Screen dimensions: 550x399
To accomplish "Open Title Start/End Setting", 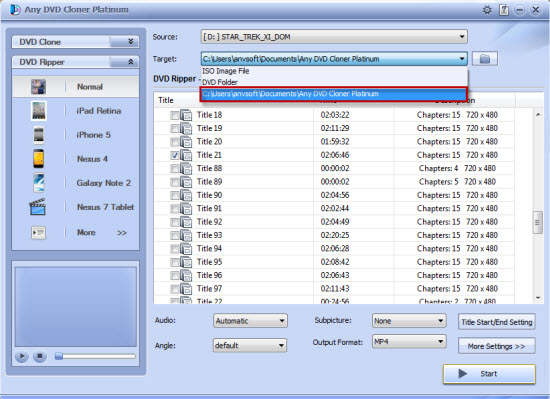I will (497, 322).
